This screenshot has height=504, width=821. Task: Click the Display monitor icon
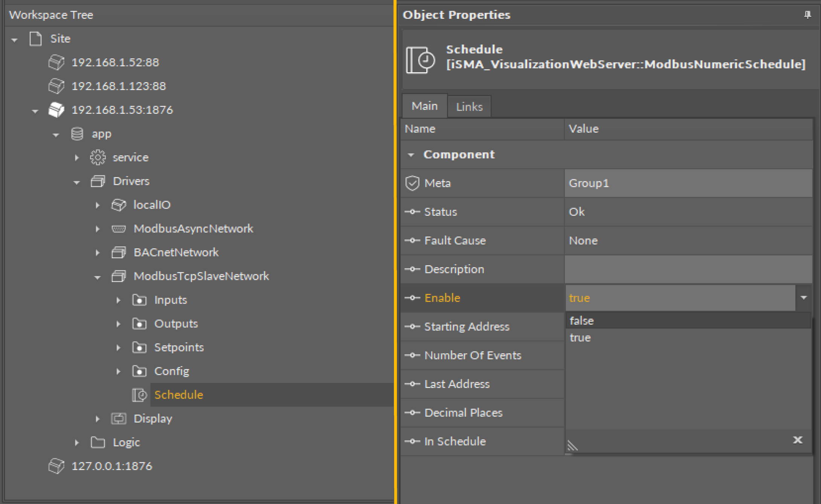(x=119, y=418)
